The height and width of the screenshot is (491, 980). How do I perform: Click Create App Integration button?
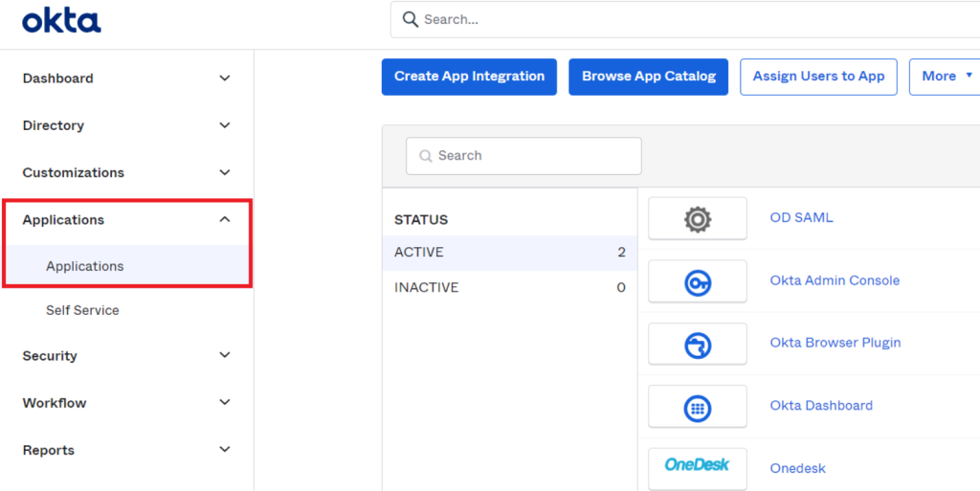469,77
